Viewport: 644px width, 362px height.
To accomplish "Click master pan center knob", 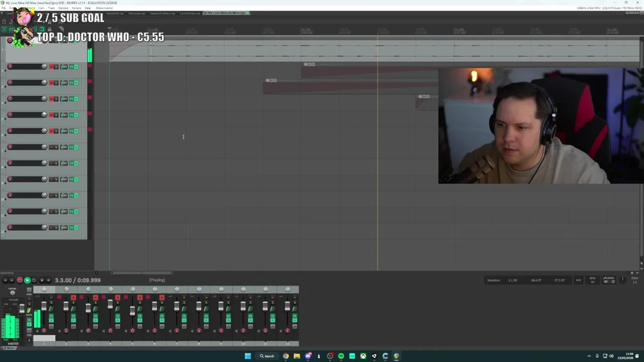I will [13, 293].
